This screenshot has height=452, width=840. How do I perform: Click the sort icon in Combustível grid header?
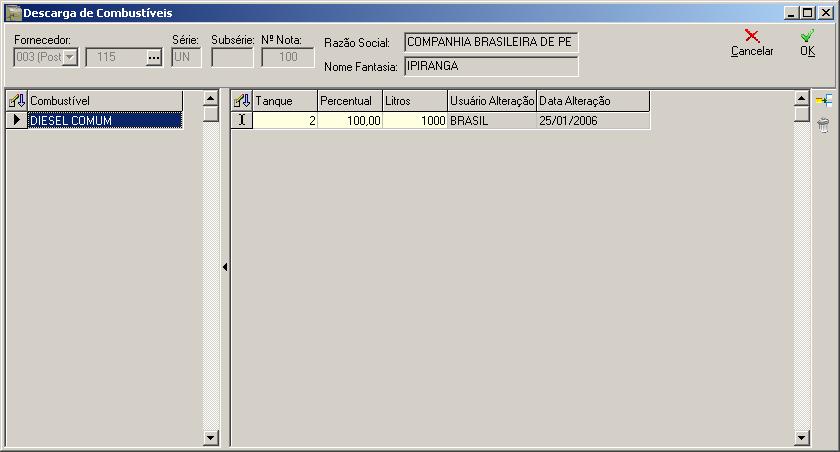click(x=17, y=100)
